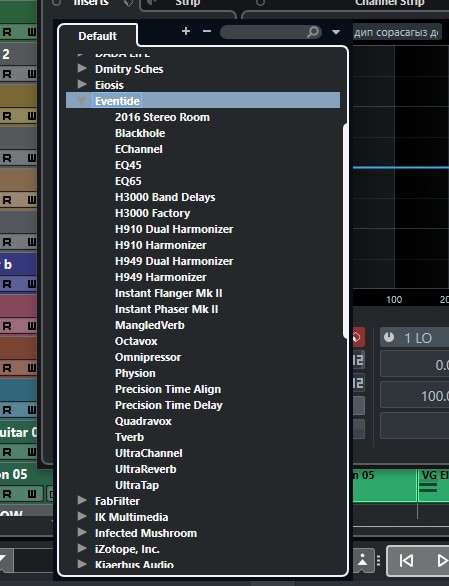The image size is (449, 586).
Task: Pick H910 Harmonizer
Action: tap(161, 245)
